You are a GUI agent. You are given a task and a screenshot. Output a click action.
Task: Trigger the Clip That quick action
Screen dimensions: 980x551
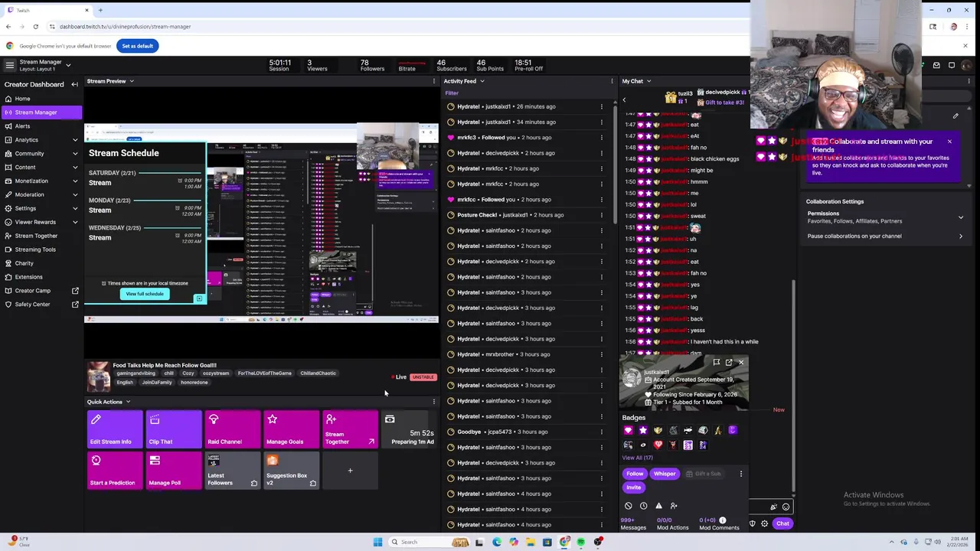tap(174, 429)
